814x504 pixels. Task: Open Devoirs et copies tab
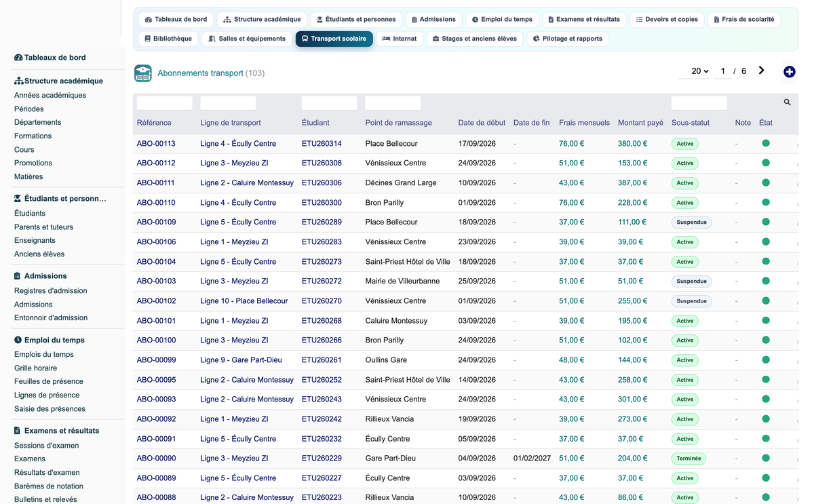tap(667, 20)
